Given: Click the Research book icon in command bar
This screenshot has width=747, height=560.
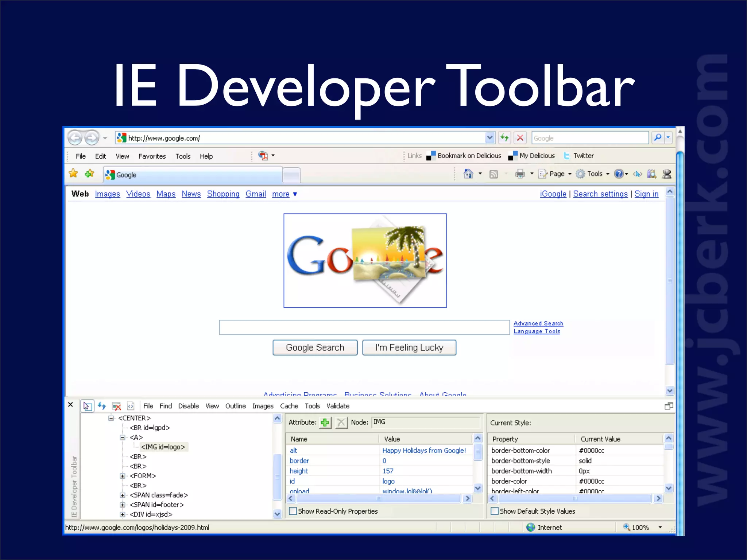Looking at the screenshot, I should (x=652, y=174).
